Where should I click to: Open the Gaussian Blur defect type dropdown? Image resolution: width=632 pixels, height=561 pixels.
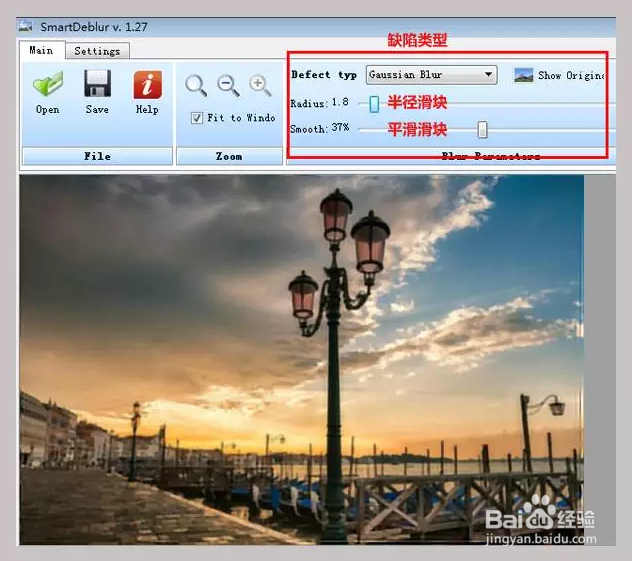click(431, 75)
